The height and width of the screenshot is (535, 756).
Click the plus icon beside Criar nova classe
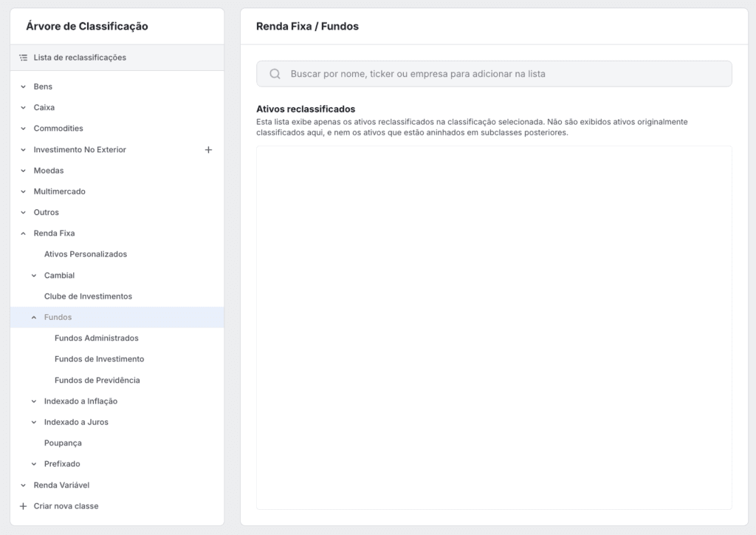(23, 506)
